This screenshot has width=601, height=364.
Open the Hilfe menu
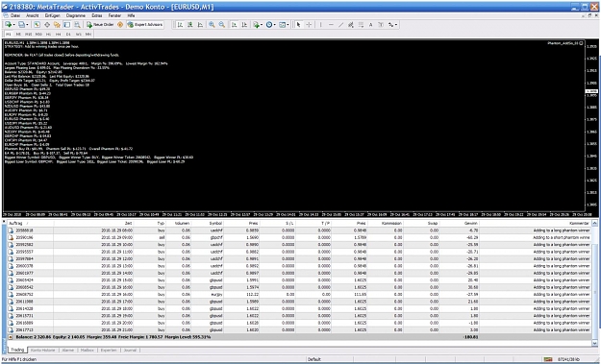coord(131,15)
